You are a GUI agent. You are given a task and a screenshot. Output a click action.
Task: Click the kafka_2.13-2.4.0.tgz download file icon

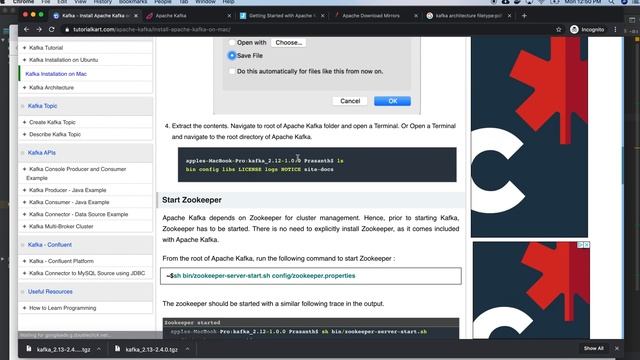tap(117, 349)
